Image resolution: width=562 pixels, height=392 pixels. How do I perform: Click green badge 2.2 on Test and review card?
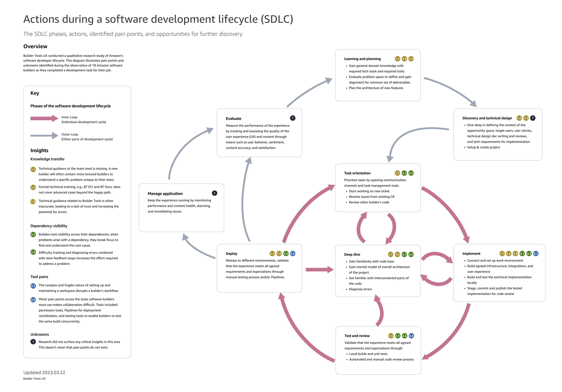point(405,336)
